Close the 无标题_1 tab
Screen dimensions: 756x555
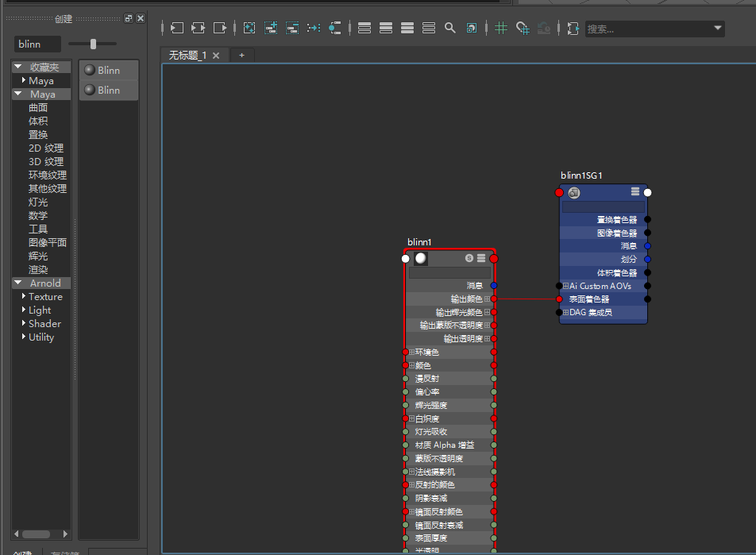click(x=216, y=56)
